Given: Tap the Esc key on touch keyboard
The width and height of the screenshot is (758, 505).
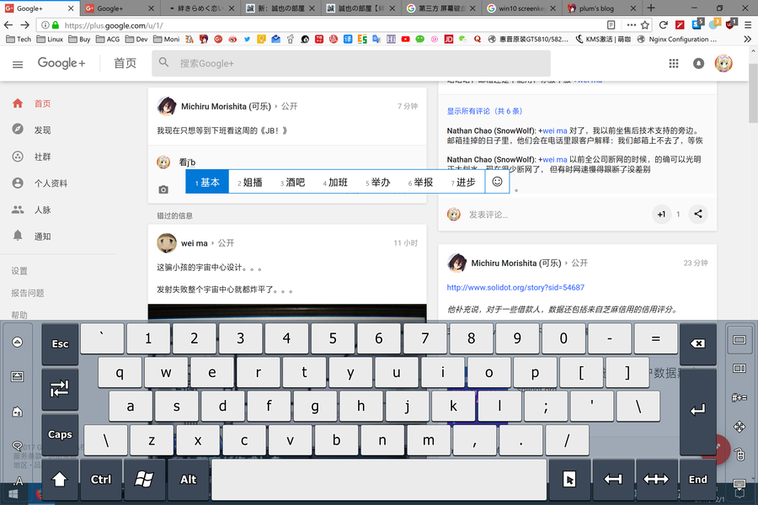Looking at the screenshot, I should 60,344.
